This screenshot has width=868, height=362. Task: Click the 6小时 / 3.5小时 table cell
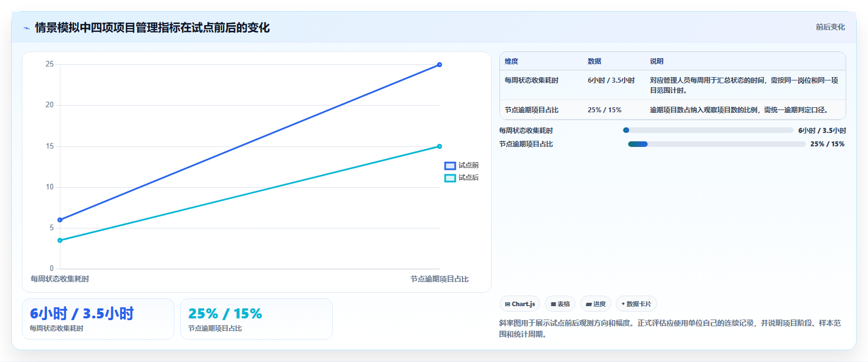611,80
